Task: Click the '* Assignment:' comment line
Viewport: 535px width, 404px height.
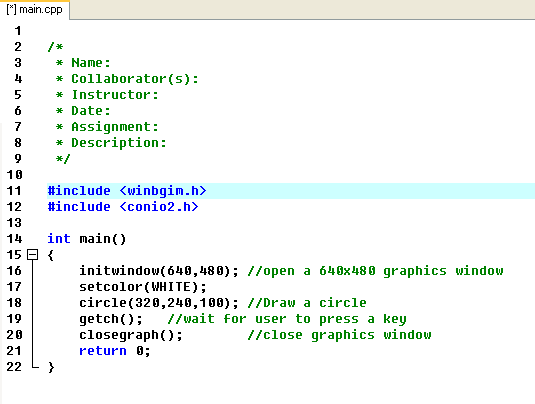Action: click(x=107, y=127)
